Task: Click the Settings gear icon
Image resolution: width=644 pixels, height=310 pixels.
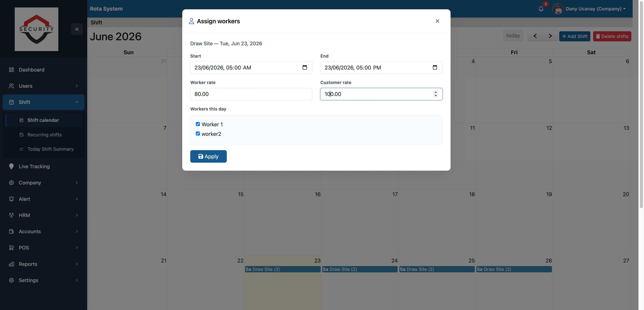Action: (11, 280)
